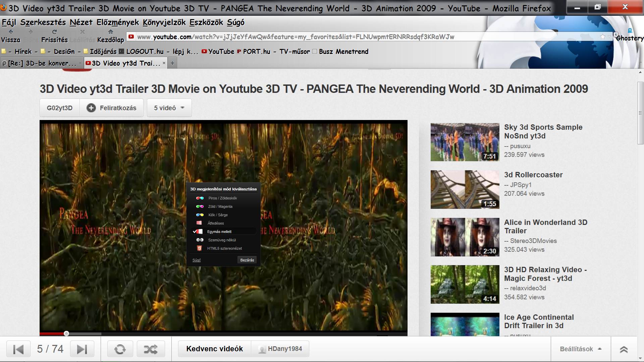Click the video progress bar scrubber
644x362 pixels.
point(66,334)
